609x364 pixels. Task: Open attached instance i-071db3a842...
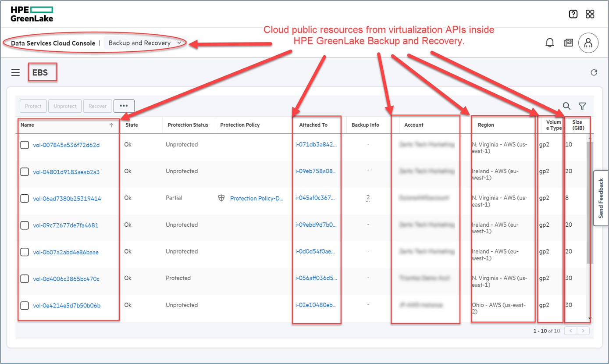(x=316, y=145)
